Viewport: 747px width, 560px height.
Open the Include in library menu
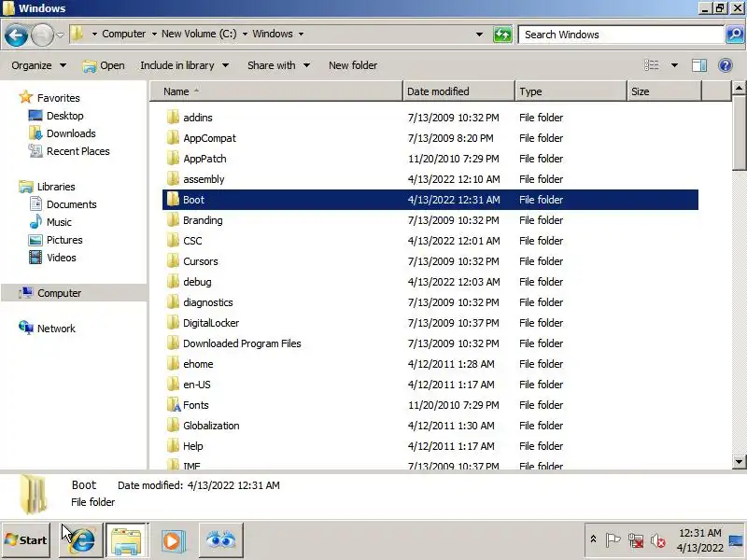point(184,65)
